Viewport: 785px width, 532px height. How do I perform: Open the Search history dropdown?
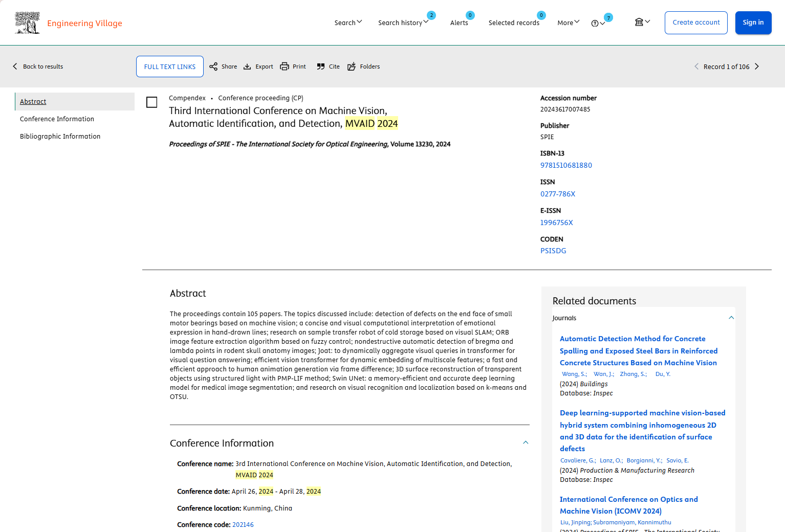click(x=403, y=23)
